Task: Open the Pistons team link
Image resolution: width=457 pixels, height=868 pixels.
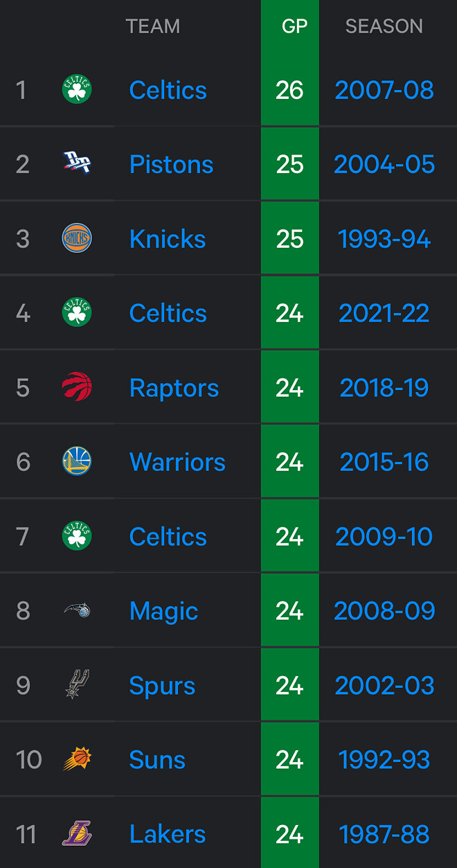Action: click(x=171, y=164)
